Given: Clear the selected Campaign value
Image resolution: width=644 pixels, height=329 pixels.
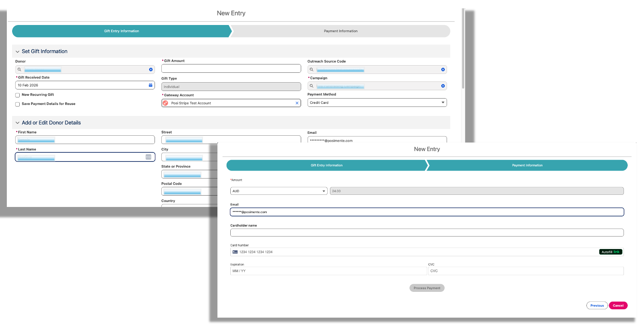Looking at the screenshot, I should coord(443,86).
